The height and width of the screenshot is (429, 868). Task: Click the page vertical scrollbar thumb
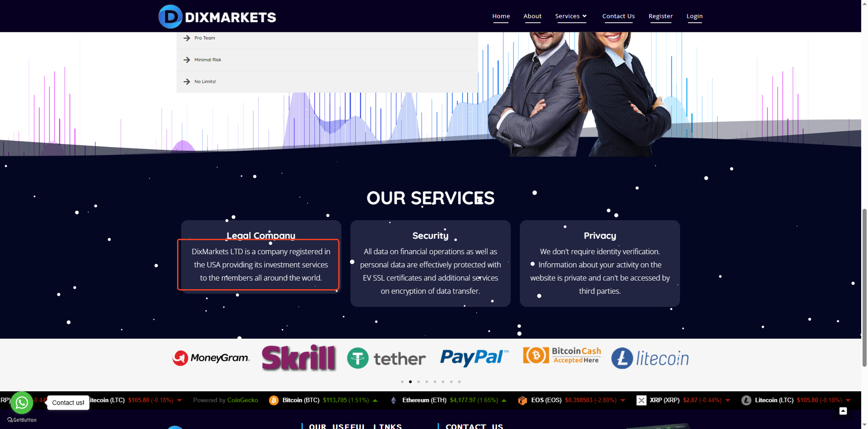tap(864, 287)
